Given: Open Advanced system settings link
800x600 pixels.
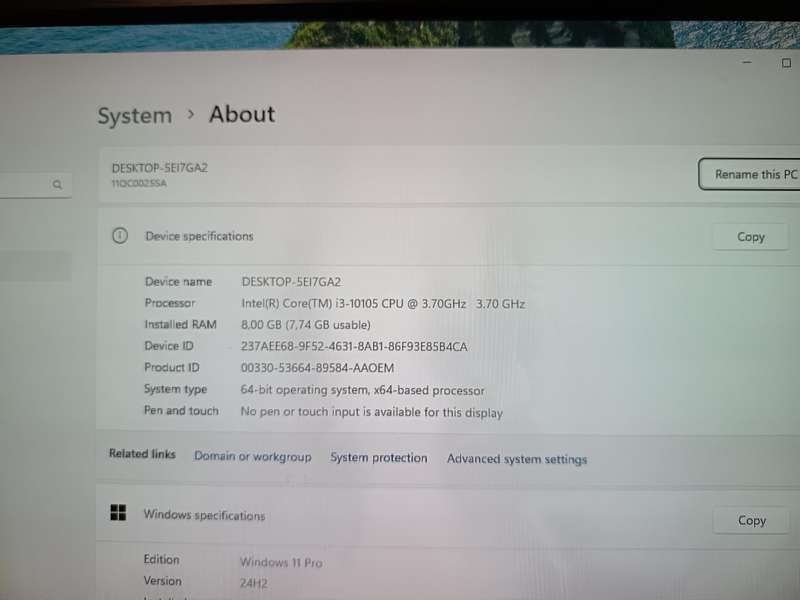Looking at the screenshot, I should [x=517, y=459].
